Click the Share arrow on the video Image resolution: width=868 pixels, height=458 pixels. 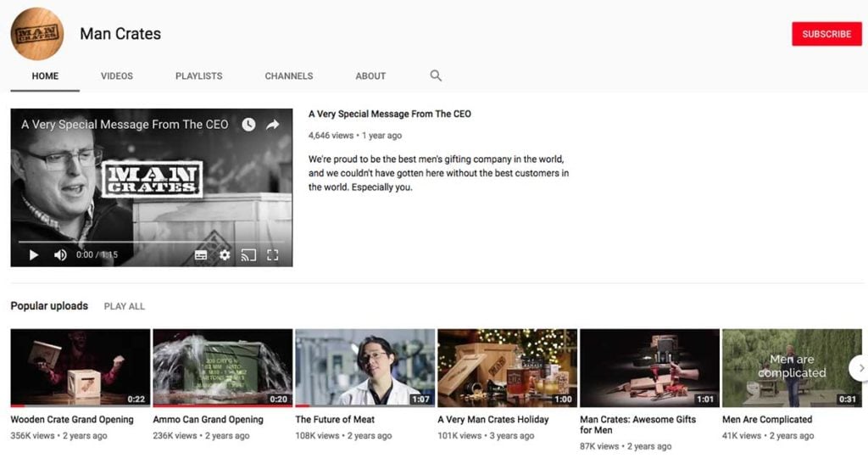[273, 125]
